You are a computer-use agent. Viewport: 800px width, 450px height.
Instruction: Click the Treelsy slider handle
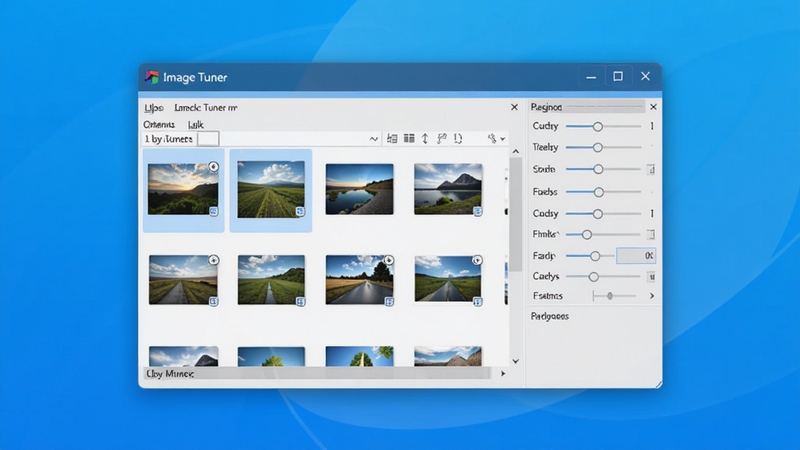point(597,147)
